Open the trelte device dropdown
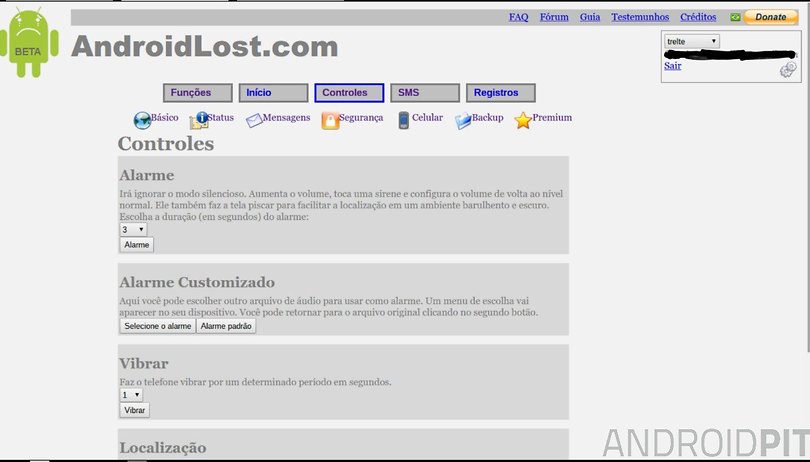The image size is (810, 462). click(x=692, y=41)
